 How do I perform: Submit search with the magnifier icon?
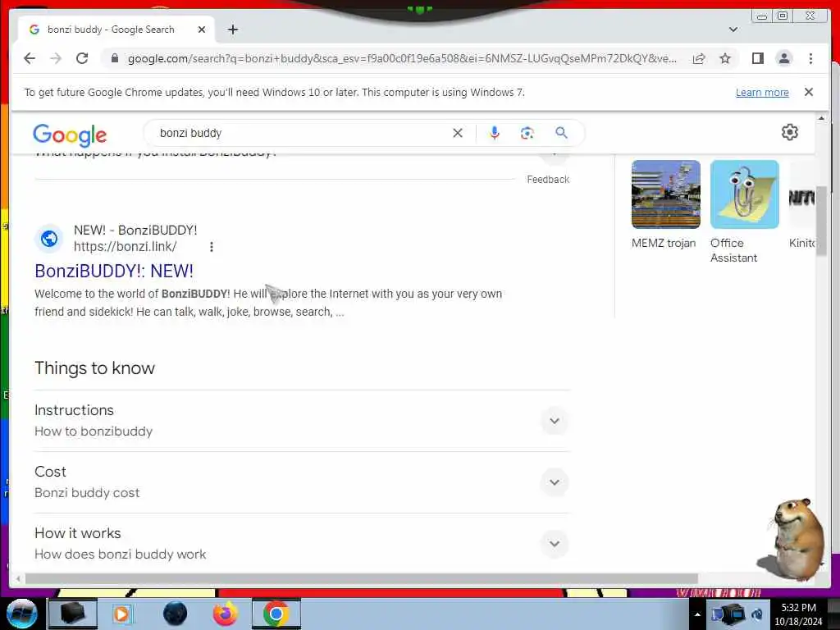pos(561,133)
